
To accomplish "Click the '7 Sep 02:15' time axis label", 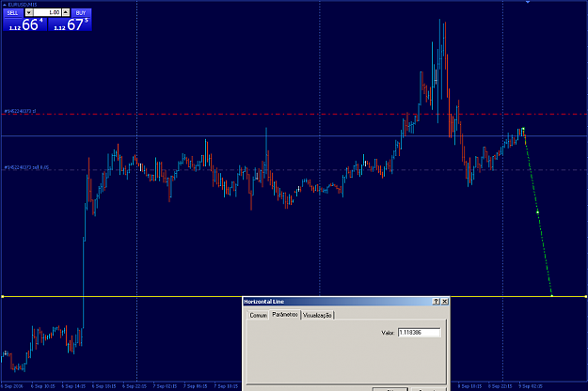I will tap(165, 386).
